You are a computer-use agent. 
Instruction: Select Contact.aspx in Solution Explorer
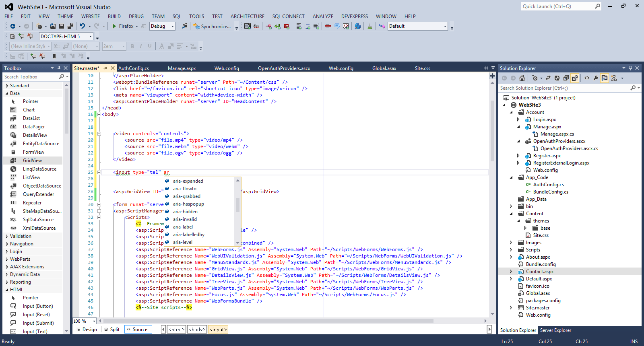[x=539, y=272]
